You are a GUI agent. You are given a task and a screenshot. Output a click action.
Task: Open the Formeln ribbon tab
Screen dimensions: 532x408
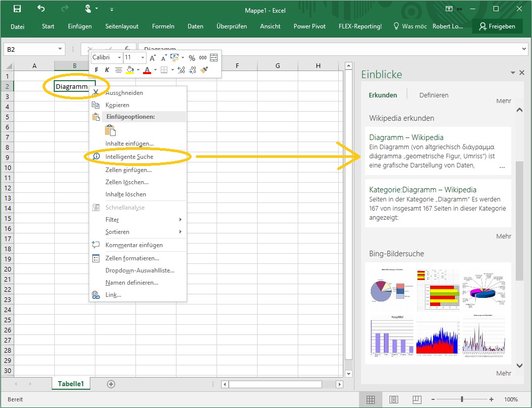coord(163,26)
